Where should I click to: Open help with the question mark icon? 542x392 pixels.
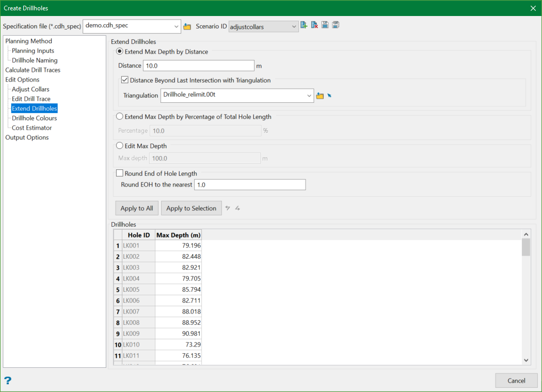click(x=8, y=381)
